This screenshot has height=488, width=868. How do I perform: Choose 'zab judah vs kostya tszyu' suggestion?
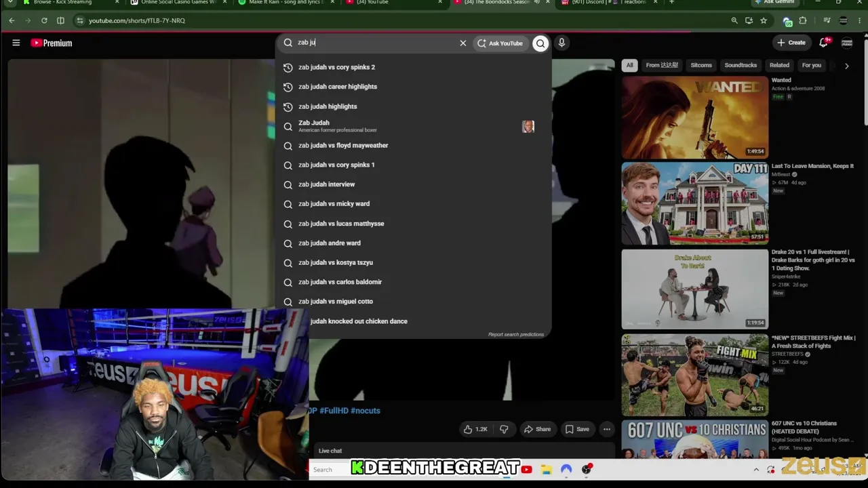pyautogui.click(x=413, y=262)
